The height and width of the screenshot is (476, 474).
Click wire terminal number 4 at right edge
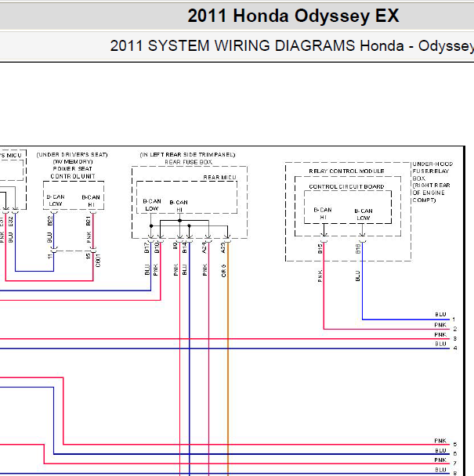455,348
